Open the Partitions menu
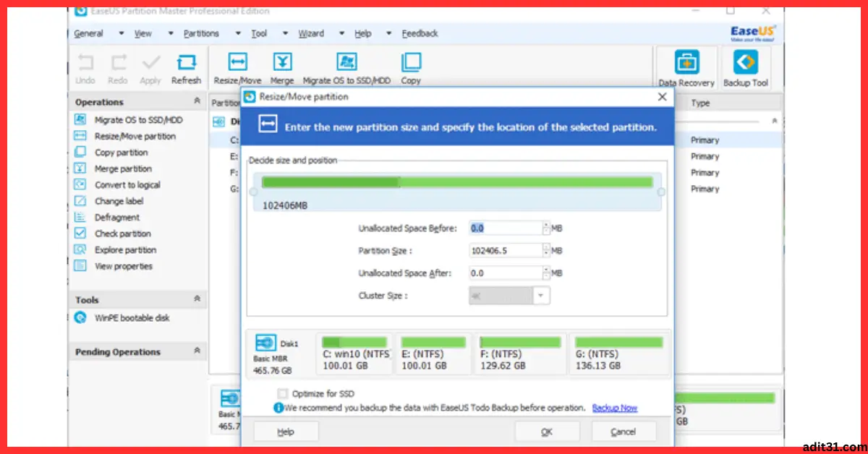The image size is (868, 454). 201,33
